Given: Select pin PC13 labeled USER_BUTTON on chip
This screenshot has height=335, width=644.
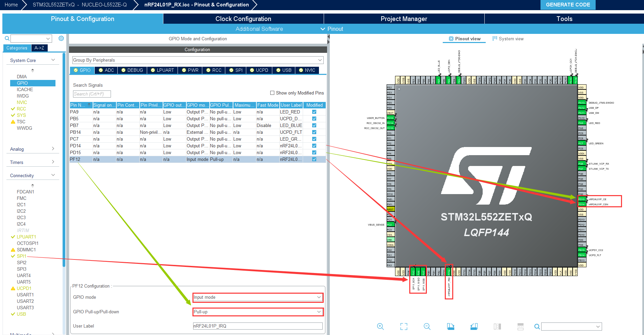Looking at the screenshot, I should coord(391,118).
